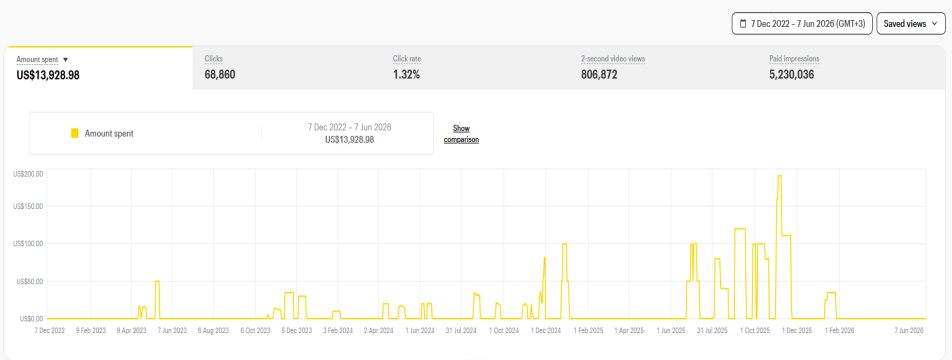Image resolution: width=952 pixels, height=360 pixels.
Task: Click the Show comparison link
Action: click(x=461, y=134)
